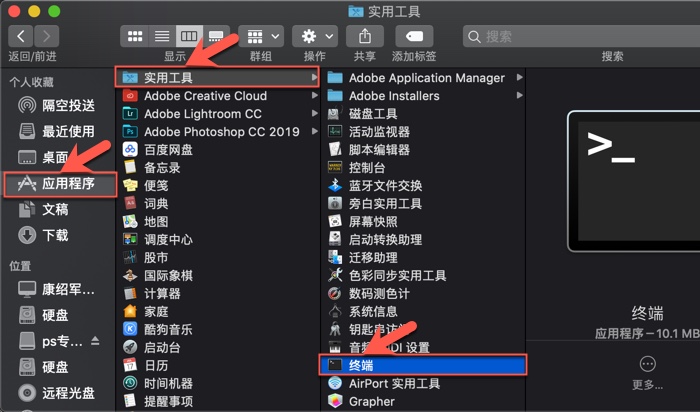Switch to icon view mode
Screen dimensions: 700x412
135,36
